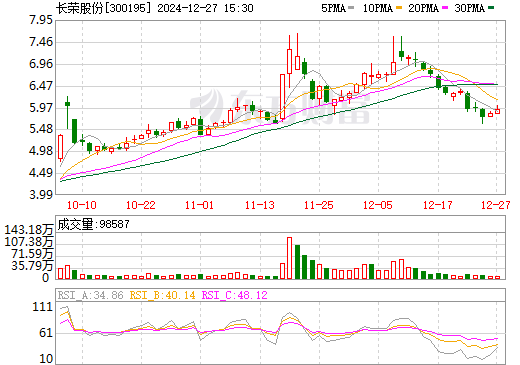Click the 35.79万 volume axis label
520x365 pixels.
pyautogui.click(x=32, y=266)
